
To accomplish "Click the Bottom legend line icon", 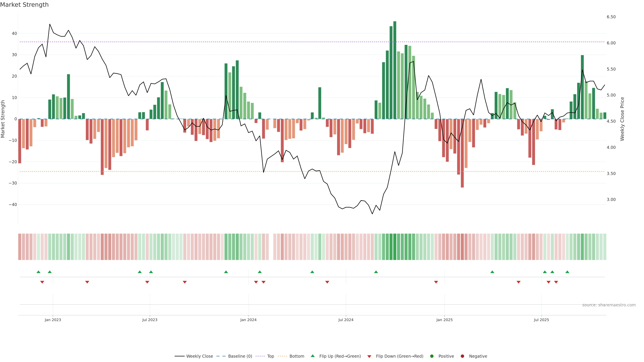I will [x=282, y=356].
